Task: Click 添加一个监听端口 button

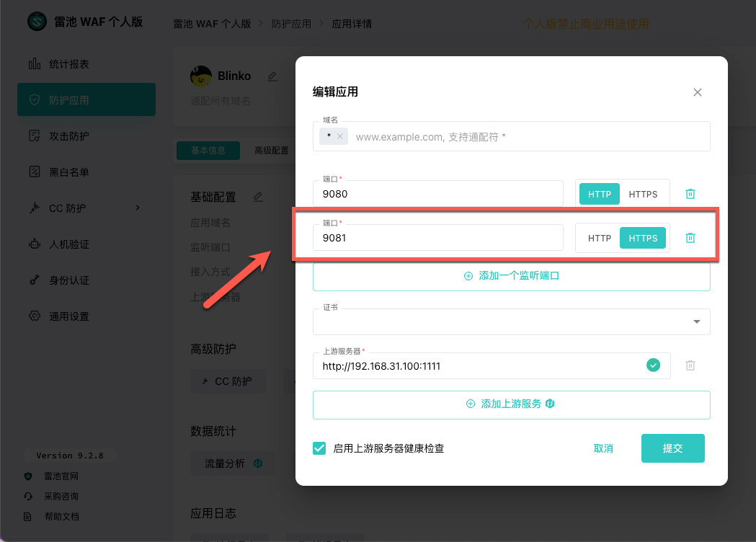Action: (x=511, y=276)
